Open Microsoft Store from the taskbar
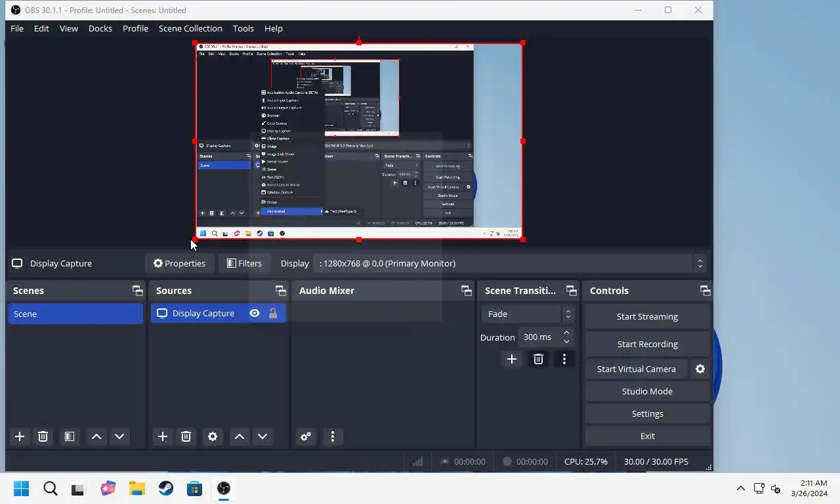Viewport: 840px width, 504px height. click(194, 488)
